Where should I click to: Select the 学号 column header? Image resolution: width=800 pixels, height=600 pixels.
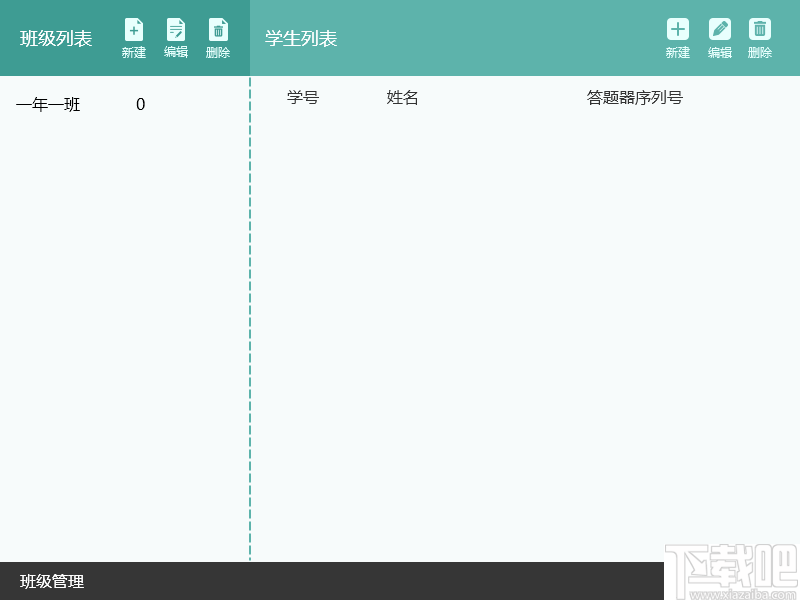click(x=302, y=97)
